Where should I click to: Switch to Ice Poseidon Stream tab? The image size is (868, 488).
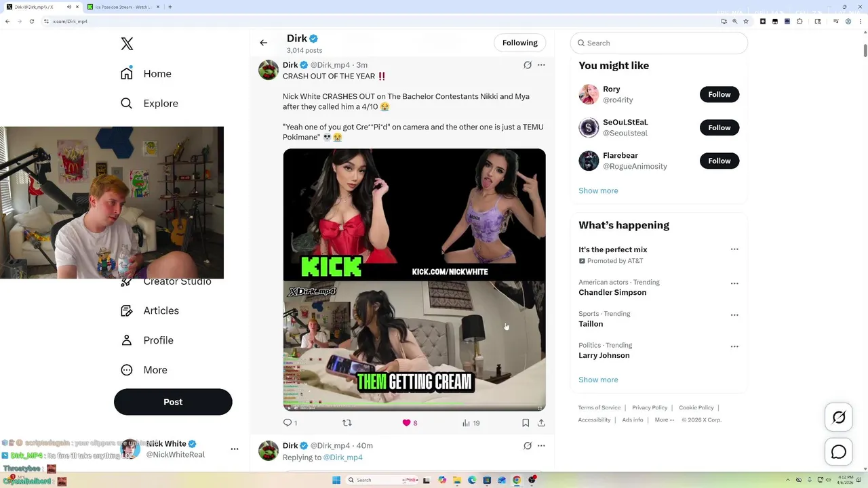pos(122,7)
